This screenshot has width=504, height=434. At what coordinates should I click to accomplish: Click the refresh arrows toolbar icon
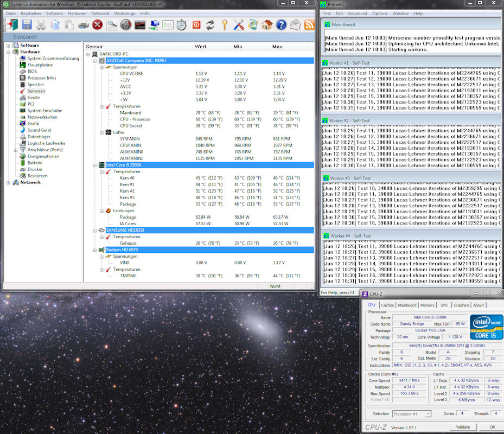pos(210,24)
